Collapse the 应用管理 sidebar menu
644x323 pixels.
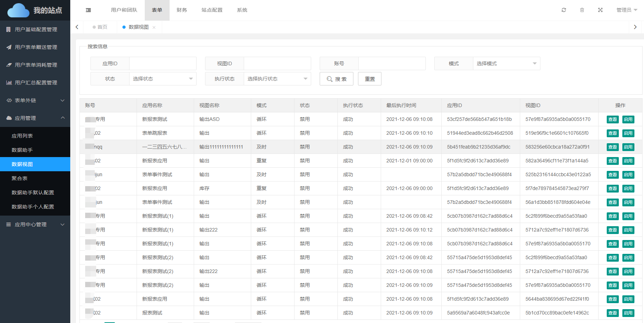pos(35,118)
